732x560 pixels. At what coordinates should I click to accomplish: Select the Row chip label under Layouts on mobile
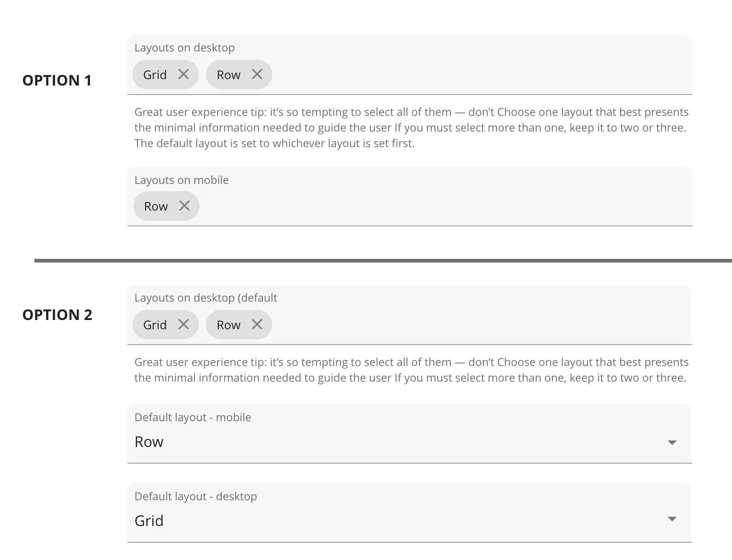(x=156, y=206)
